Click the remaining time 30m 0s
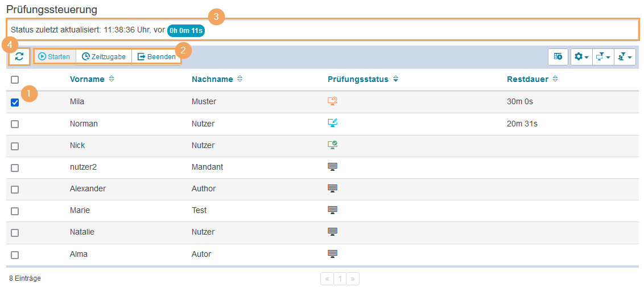The width and height of the screenshot is (644, 287). (520, 101)
